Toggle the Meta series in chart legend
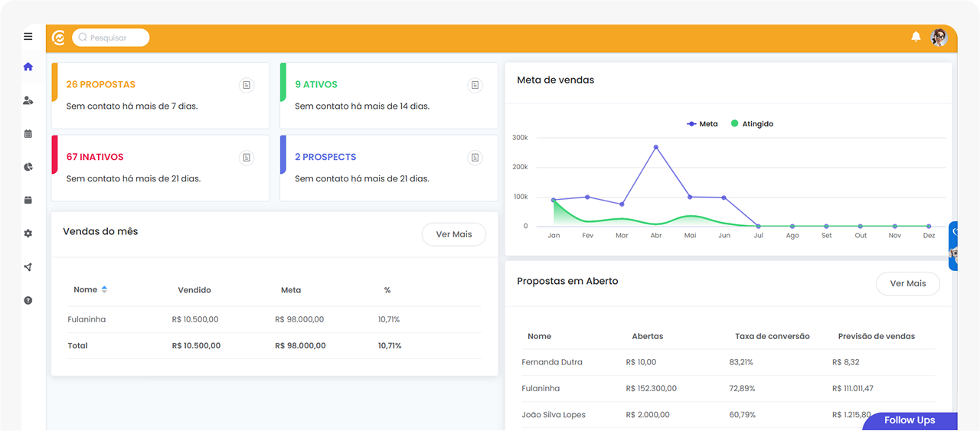 click(703, 124)
